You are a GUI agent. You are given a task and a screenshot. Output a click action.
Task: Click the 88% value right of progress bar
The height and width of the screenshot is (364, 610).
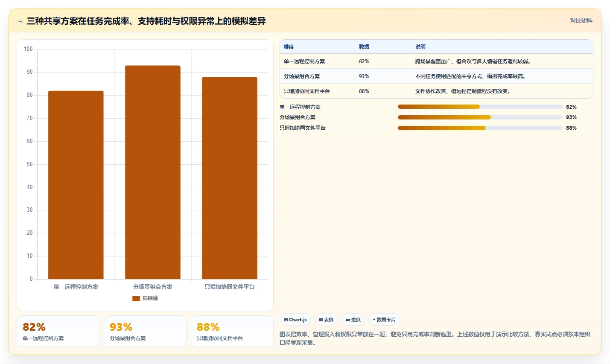(x=571, y=128)
